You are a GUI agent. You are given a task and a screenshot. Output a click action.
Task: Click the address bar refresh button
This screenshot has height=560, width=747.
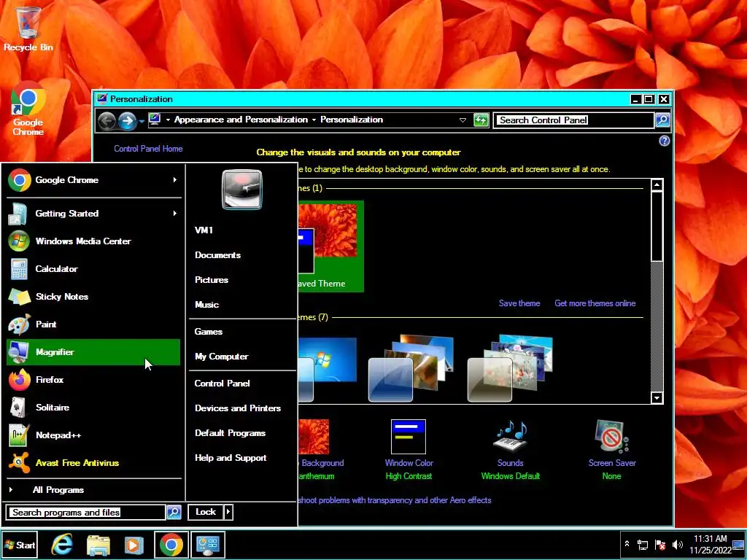pyautogui.click(x=481, y=120)
